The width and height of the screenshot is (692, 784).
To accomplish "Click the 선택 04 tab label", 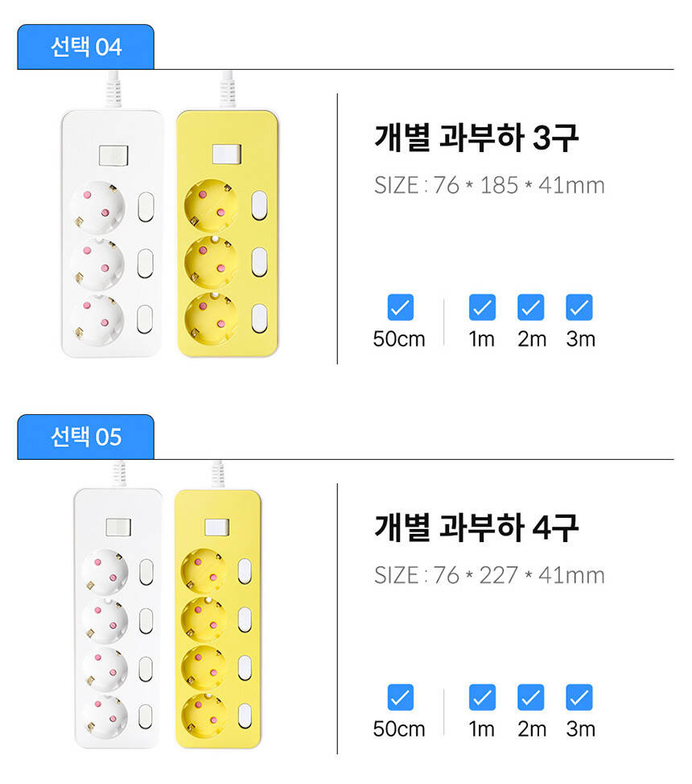I will pos(85,47).
